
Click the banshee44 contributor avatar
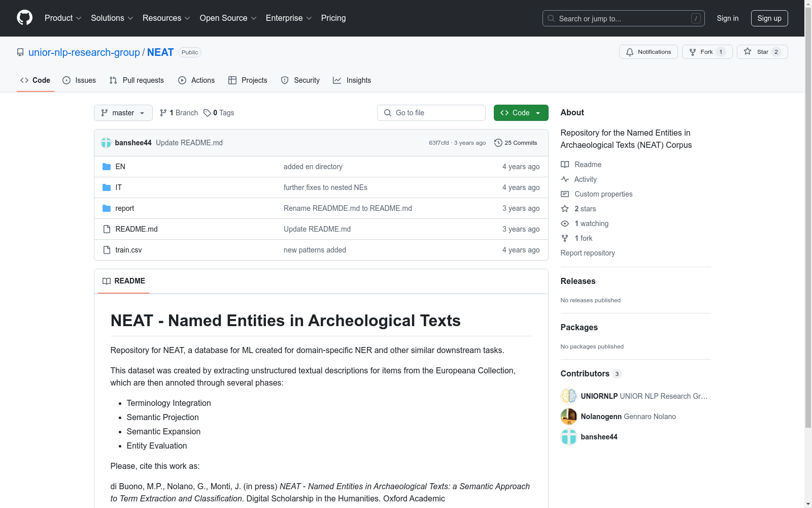[x=569, y=437]
